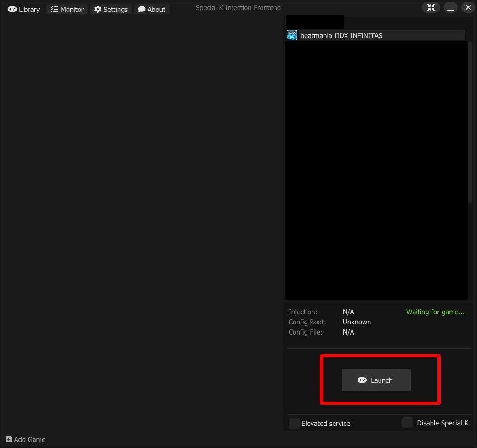Click Add Game at the bottom
This screenshot has height=448, width=477.
pyautogui.click(x=26, y=439)
